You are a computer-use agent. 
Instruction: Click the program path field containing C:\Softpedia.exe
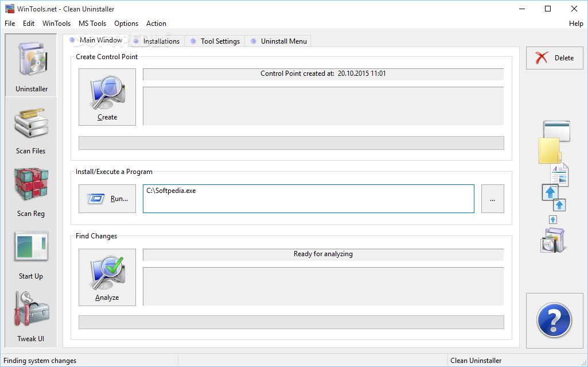[308, 199]
